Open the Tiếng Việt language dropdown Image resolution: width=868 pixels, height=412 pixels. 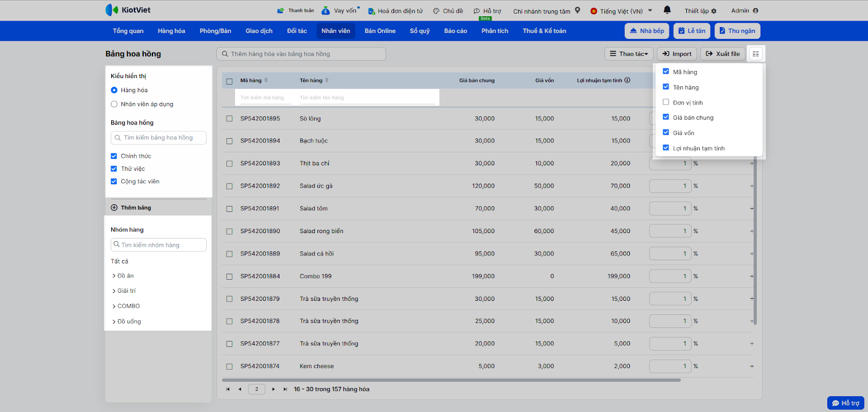tap(621, 11)
